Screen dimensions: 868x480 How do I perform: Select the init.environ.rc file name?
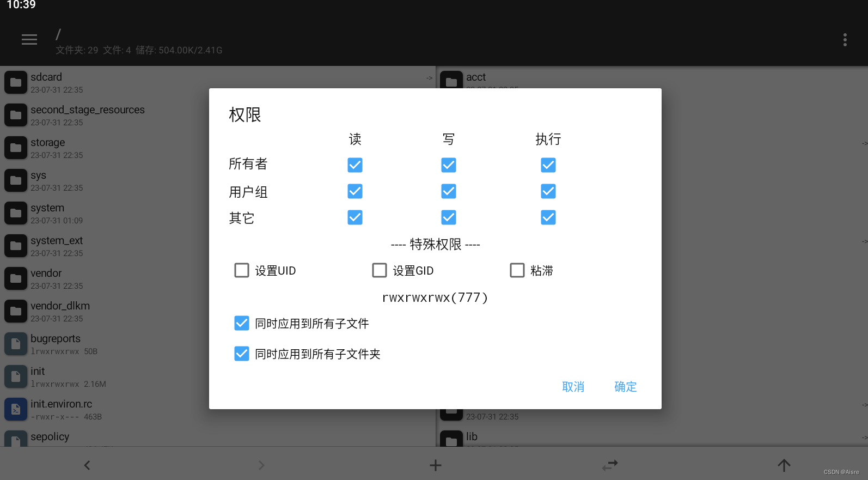pos(62,404)
